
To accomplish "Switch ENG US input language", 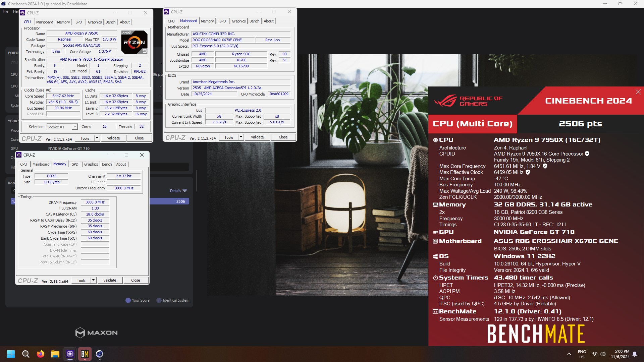I will [x=582, y=354].
